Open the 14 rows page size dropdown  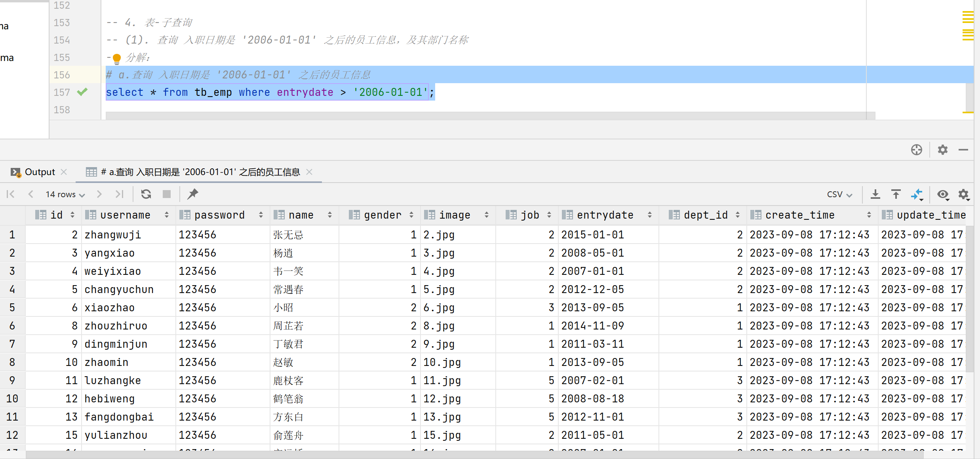(65, 194)
